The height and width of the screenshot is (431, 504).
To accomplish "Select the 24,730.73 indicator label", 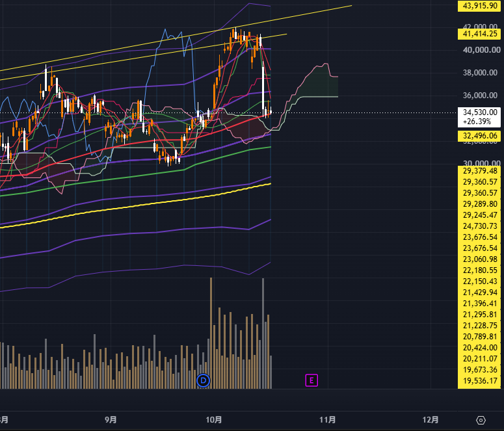I will click(x=479, y=226).
